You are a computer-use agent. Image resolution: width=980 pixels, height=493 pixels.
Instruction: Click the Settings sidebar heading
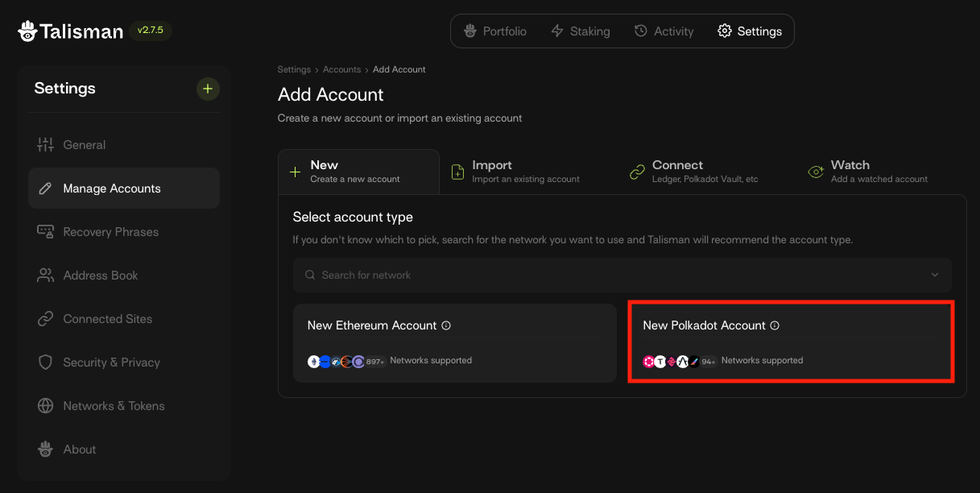(64, 89)
